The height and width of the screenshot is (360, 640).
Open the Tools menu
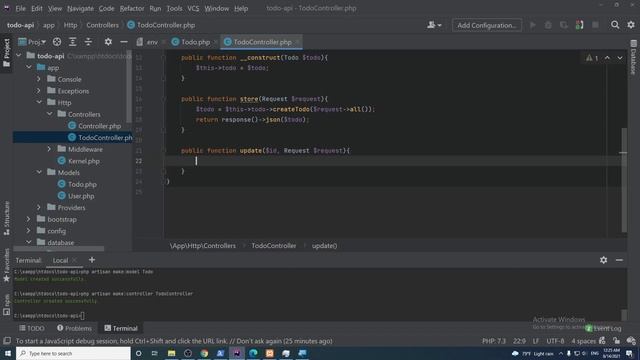click(174, 8)
